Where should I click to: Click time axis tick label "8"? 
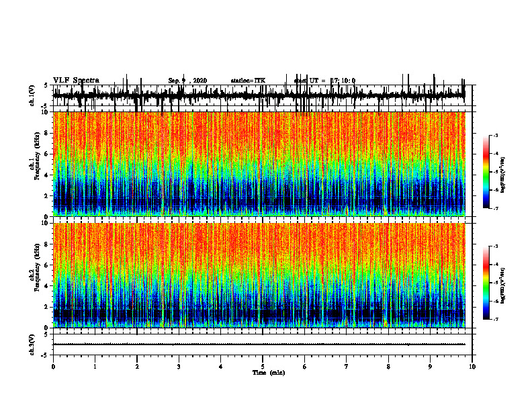pyautogui.click(x=388, y=367)
